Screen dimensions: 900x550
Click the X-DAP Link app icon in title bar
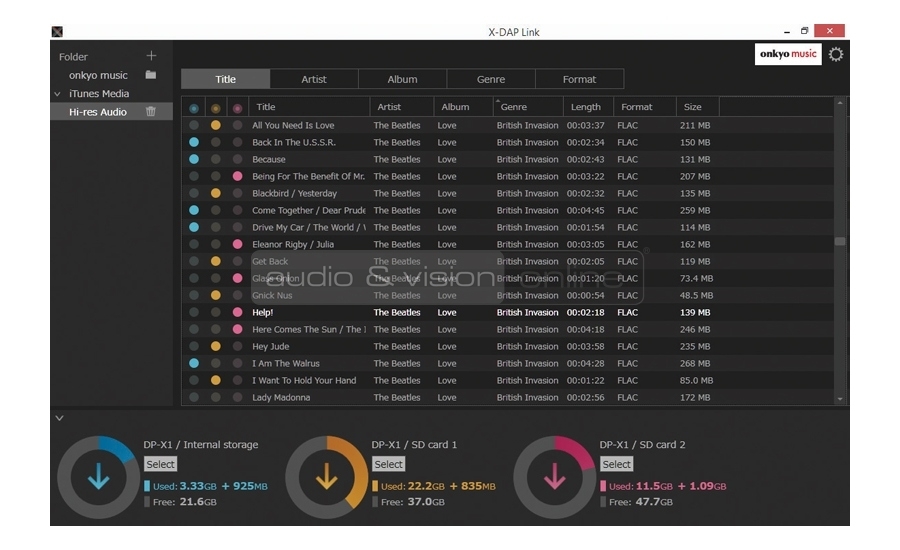point(57,32)
